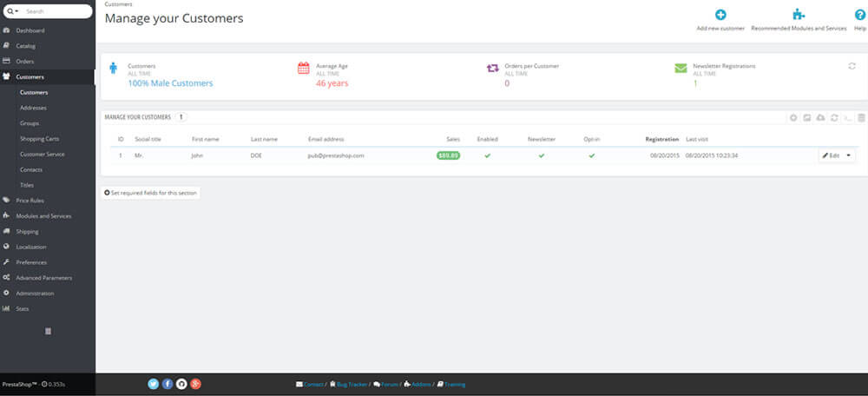This screenshot has width=868, height=396.
Task: Click the sidebar search input field
Action: (56, 11)
